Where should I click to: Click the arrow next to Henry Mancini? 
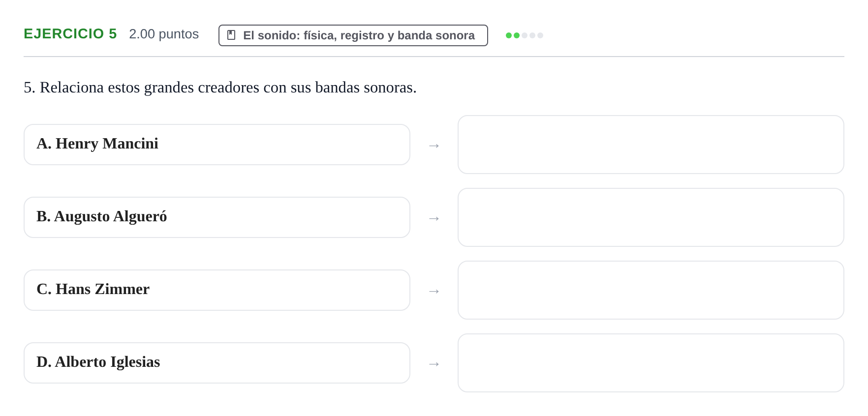(x=434, y=146)
